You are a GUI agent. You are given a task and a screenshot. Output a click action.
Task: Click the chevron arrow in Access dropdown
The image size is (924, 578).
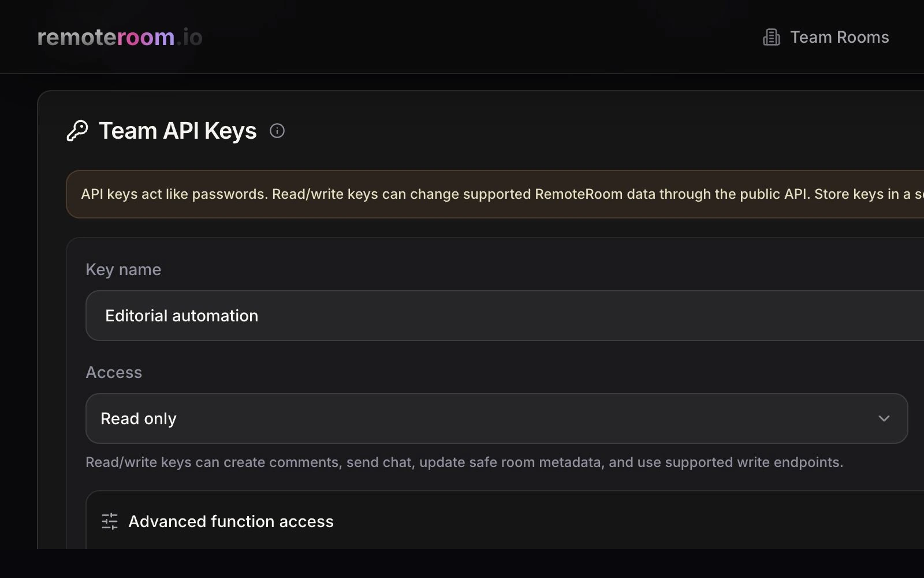pos(884,418)
